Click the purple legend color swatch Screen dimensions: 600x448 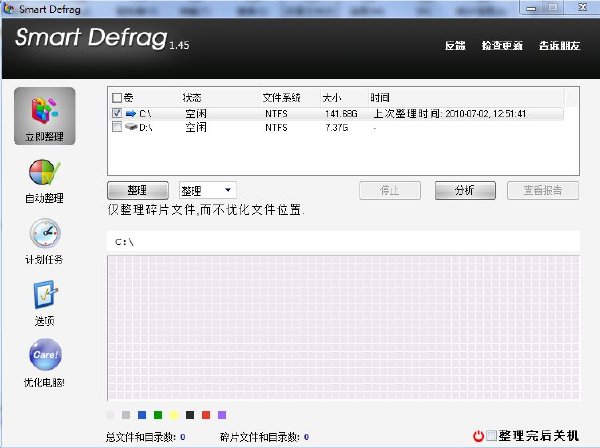click(x=222, y=415)
